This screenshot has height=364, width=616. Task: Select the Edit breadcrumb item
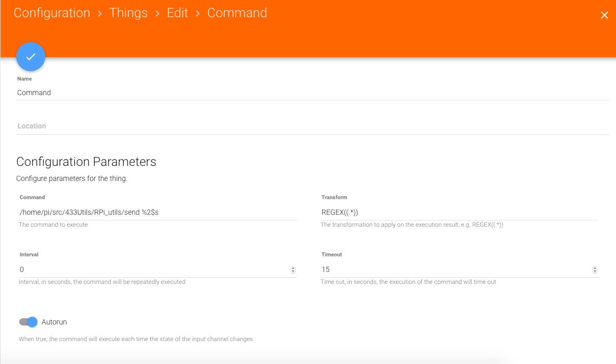click(x=177, y=13)
